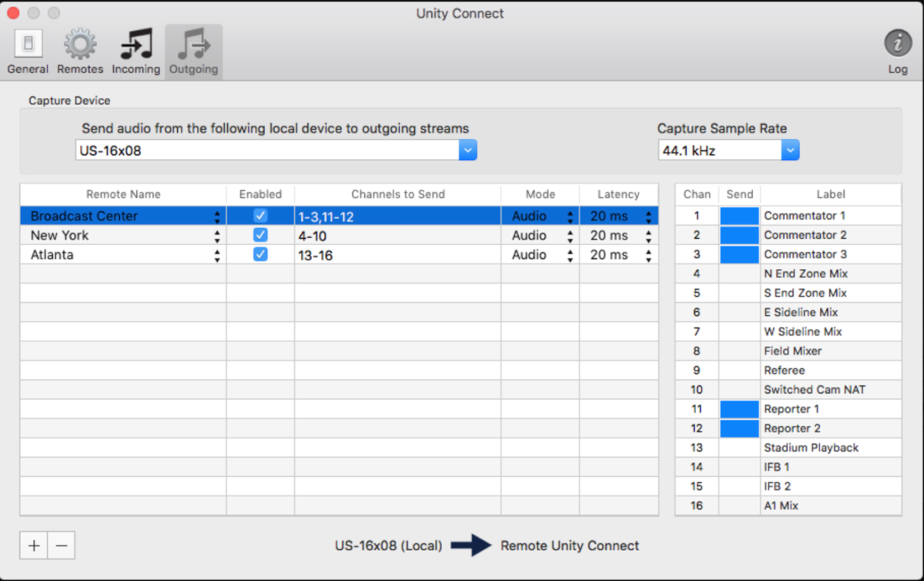Image resolution: width=924 pixels, height=581 pixels.
Task: Close the Unity Connect window
Action: pyautogui.click(x=13, y=13)
